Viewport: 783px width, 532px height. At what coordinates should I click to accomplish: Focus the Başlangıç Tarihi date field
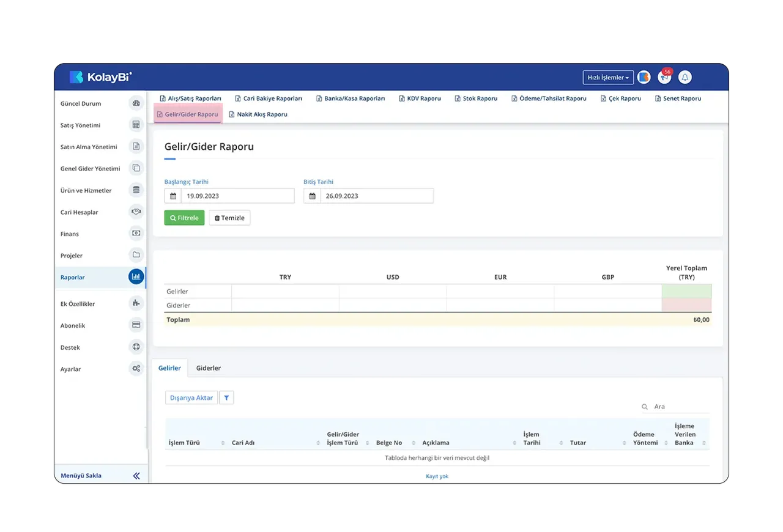tap(237, 196)
